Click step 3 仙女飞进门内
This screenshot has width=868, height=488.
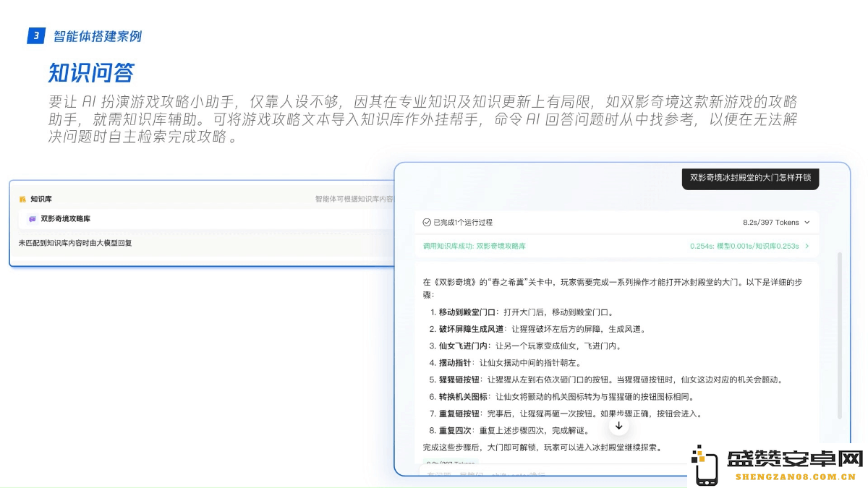pos(526,346)
